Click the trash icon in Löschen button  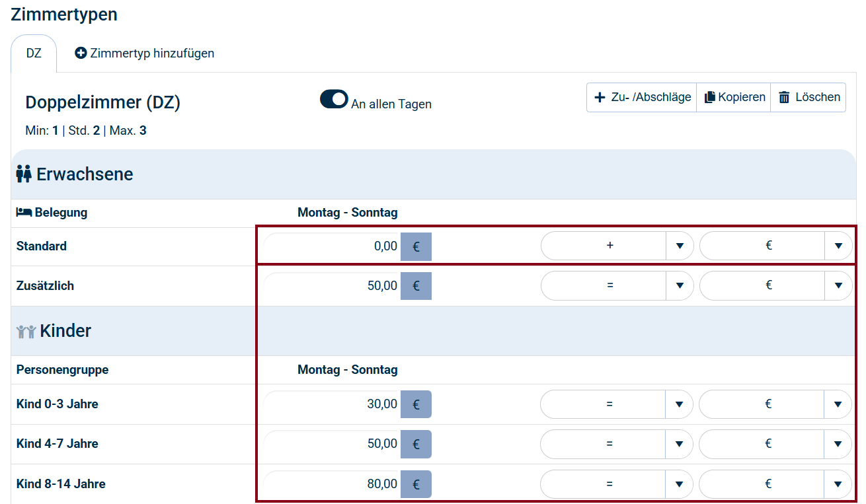coord(784,98)
